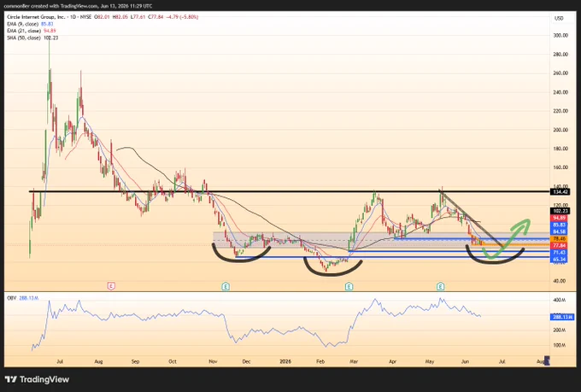
Task: Click the Jun label on time axis
Action: tap(466, 361)
